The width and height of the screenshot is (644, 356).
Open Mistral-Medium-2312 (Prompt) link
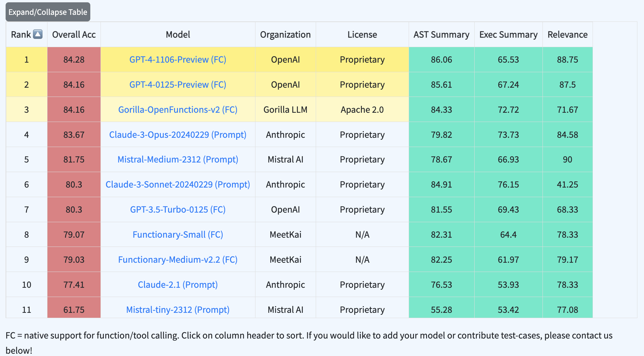click(x=178, y=160)
